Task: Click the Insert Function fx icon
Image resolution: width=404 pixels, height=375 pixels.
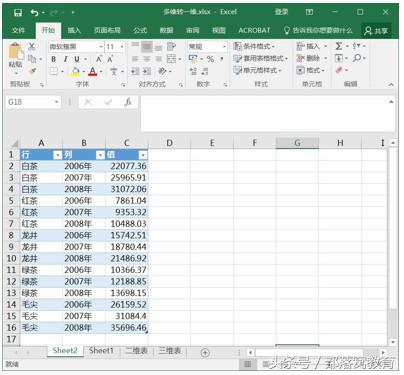Action: 128,102
